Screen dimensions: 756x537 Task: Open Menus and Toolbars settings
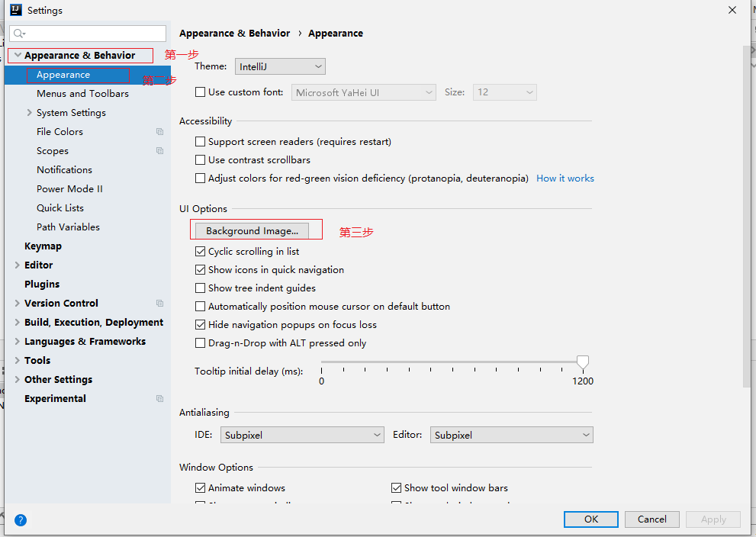click(x=82, y=94)
